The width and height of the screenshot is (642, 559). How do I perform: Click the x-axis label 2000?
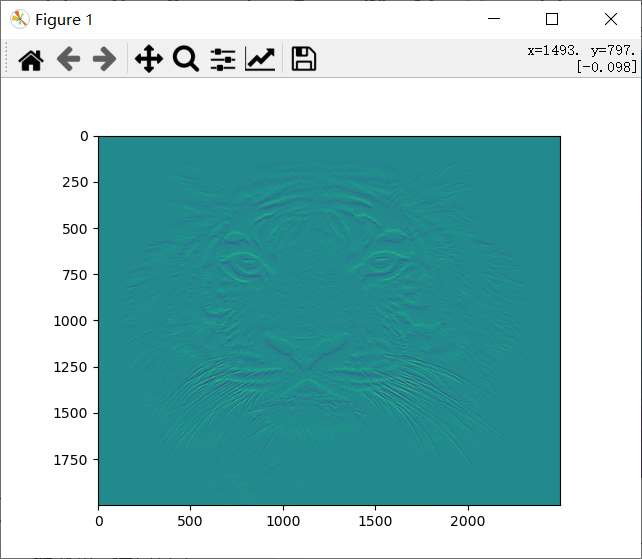click(x=468, y=521)
